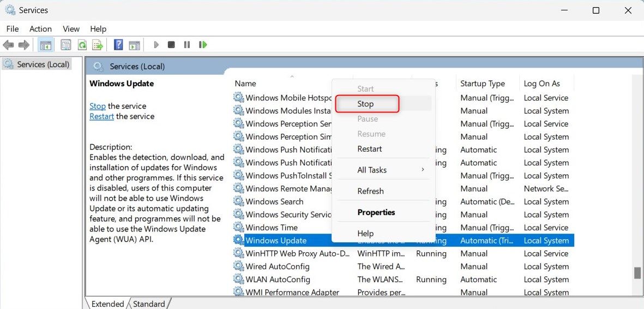Choose Stop in the context menu
This screenshot has height=309, width=644.
point(366,104)
